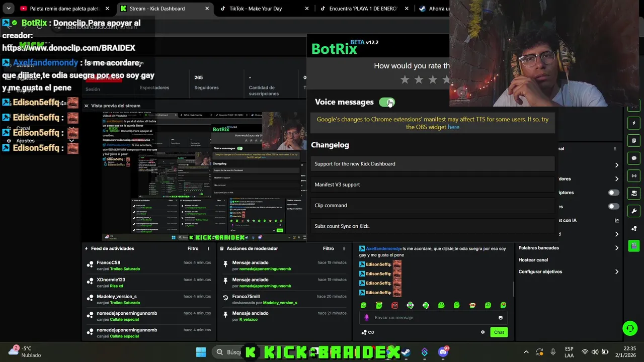This screenshot has width=644, height=362.
Task: Open the Feed de actividades three-dot menu
Action: [208, 248]
